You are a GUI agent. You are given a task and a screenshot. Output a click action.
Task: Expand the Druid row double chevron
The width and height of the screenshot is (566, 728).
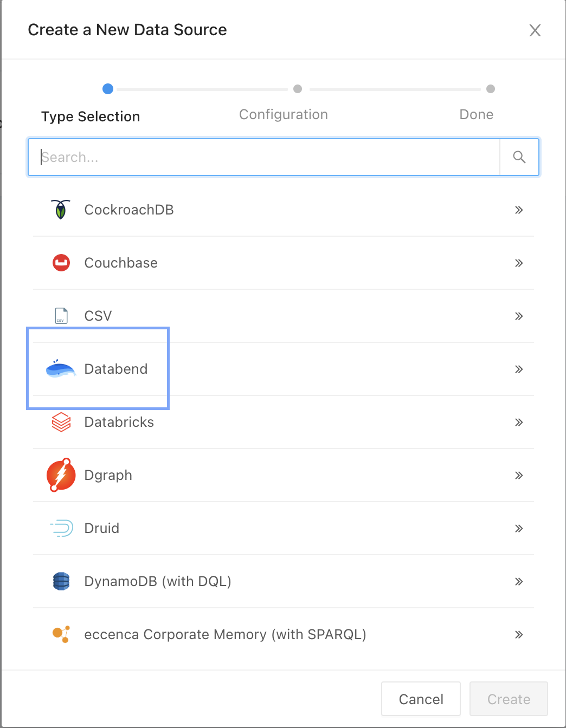pyautogui.click(x=519, y=528)
